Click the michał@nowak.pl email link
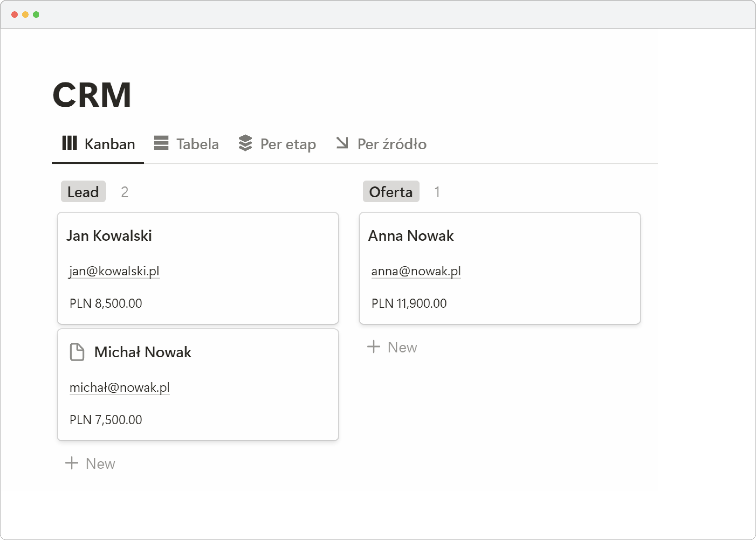Screen dimensions: 756x540 [x=119, y=387]
